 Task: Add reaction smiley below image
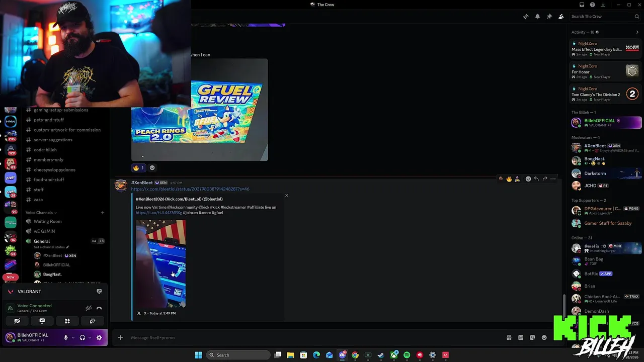pos(152,168)
